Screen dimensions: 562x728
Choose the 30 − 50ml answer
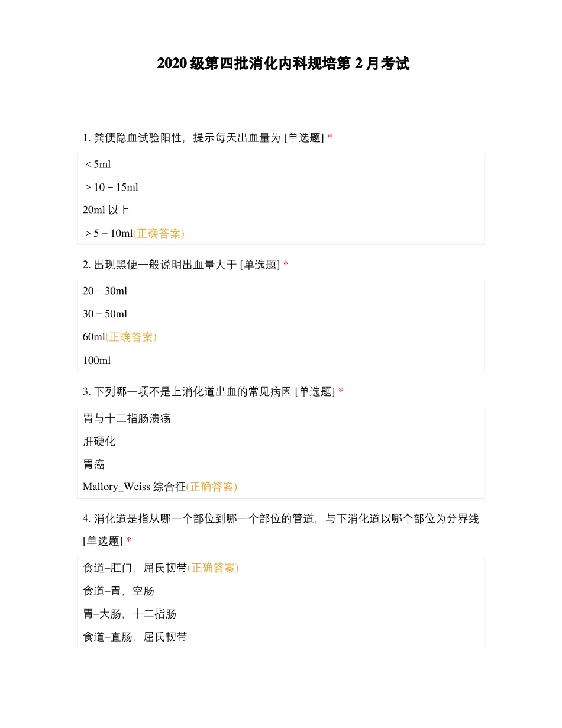click(105, 314)
